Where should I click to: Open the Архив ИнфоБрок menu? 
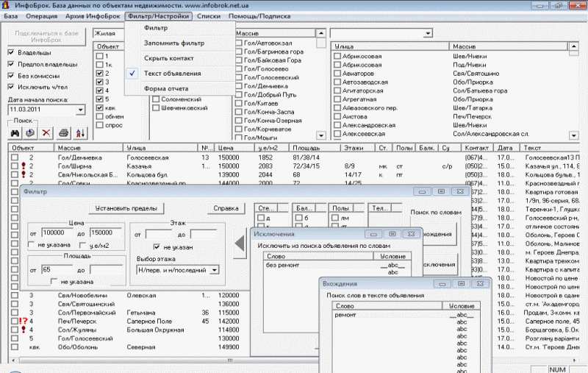[x=93, y=16]
